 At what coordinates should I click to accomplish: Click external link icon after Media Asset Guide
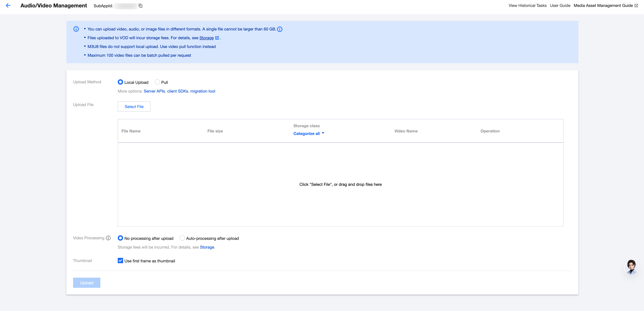click(x=636, y=6)
